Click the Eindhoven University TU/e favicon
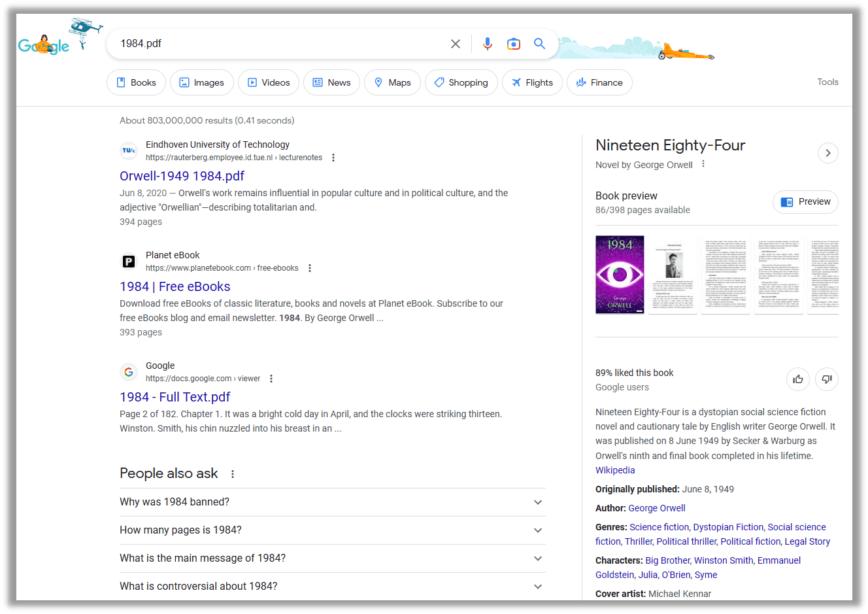This screenshot has width=868, height=614. 129,151
